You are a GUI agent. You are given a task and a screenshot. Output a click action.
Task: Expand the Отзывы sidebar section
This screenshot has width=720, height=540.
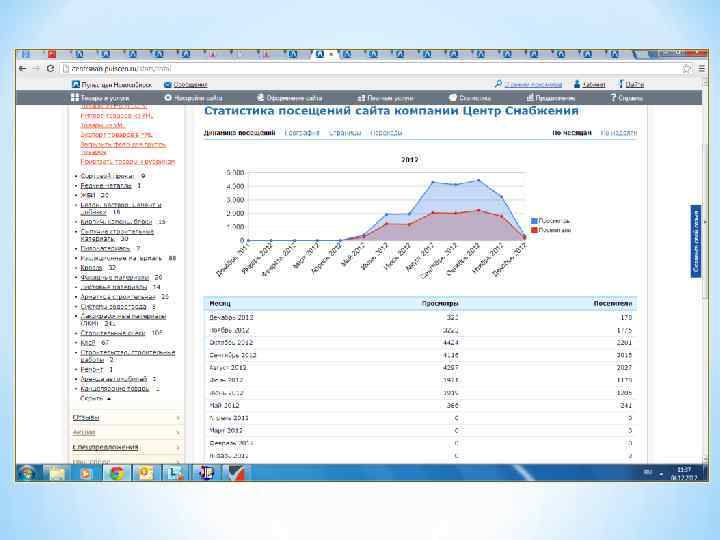(x=126, y=418)
